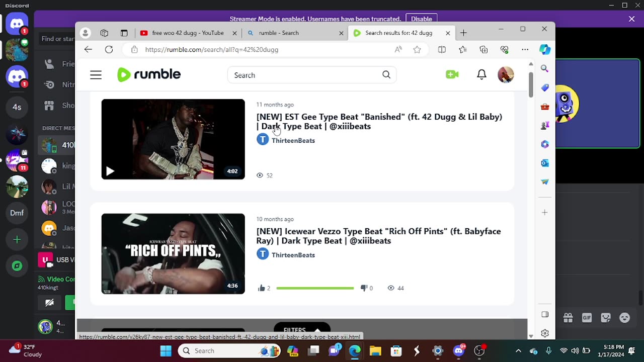Viewport: 644px width, 362px height.
Task: Open Edge workspaces icon
Action: pyautogui.click(x=104, y=33)
